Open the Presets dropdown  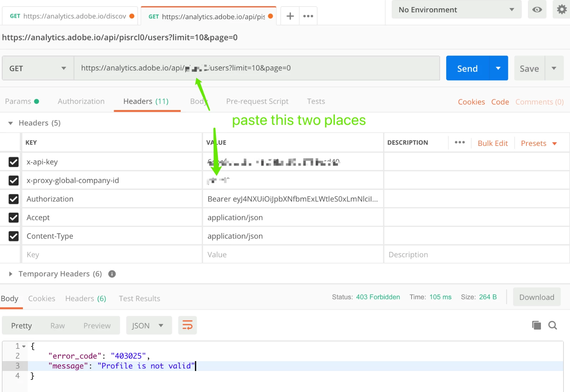[x=539, y=143]
